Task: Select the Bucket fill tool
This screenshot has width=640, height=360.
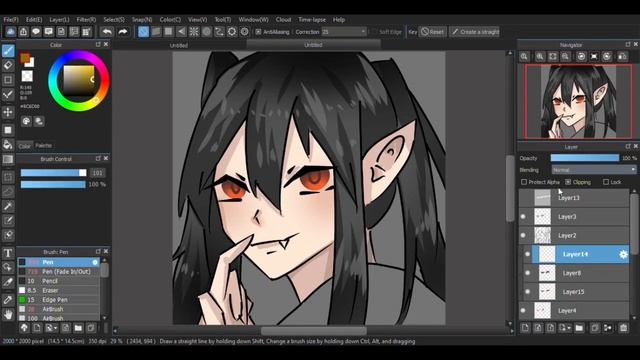Action: tap(8, 144)
